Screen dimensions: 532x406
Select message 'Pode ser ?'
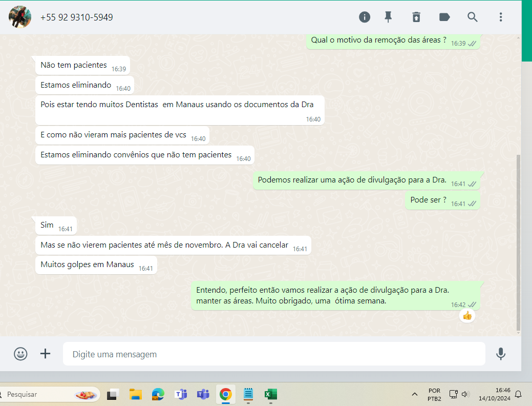tap(442, 200)
